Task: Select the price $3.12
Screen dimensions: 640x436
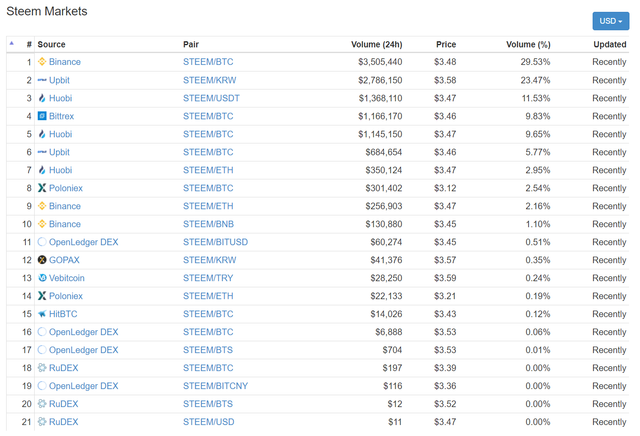Action: (445, 188)
